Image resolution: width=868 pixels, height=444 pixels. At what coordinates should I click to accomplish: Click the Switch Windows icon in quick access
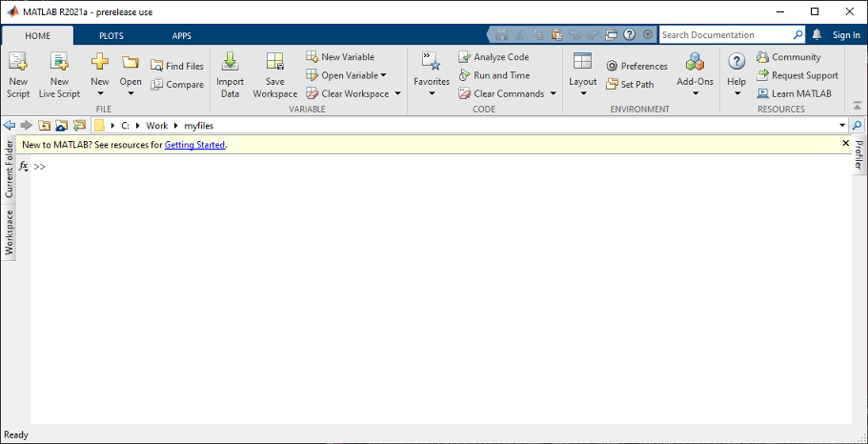pos(611,35)
